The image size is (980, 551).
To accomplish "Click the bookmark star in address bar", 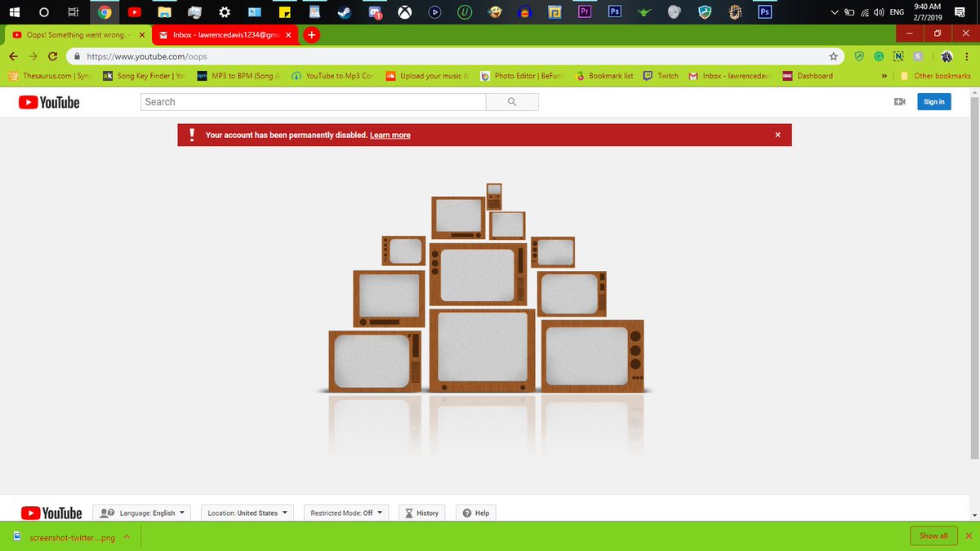I will [833, 57].
